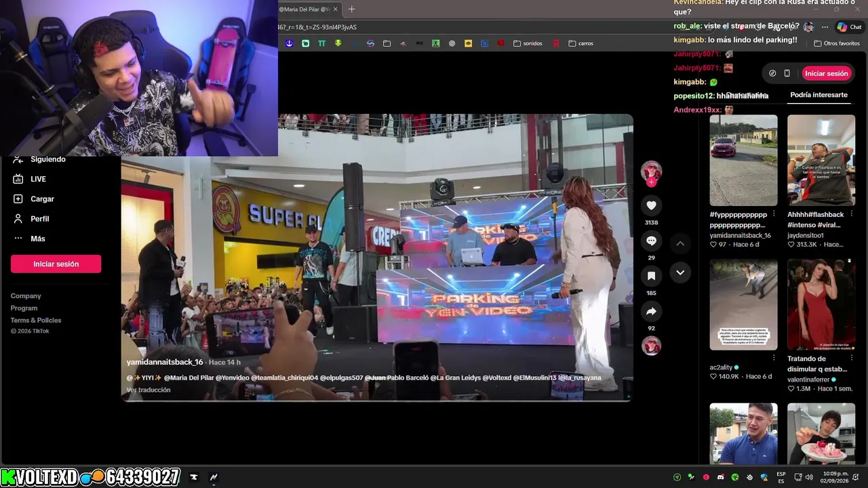Open a new browser tab with plus
The image size is (868, 488).
pos(351,9)
